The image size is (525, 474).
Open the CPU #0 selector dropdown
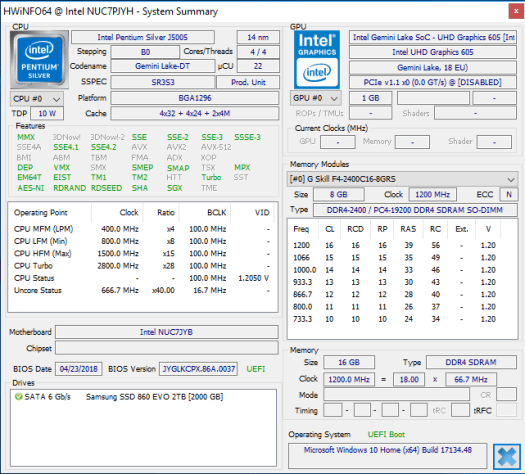pos(37,99)
